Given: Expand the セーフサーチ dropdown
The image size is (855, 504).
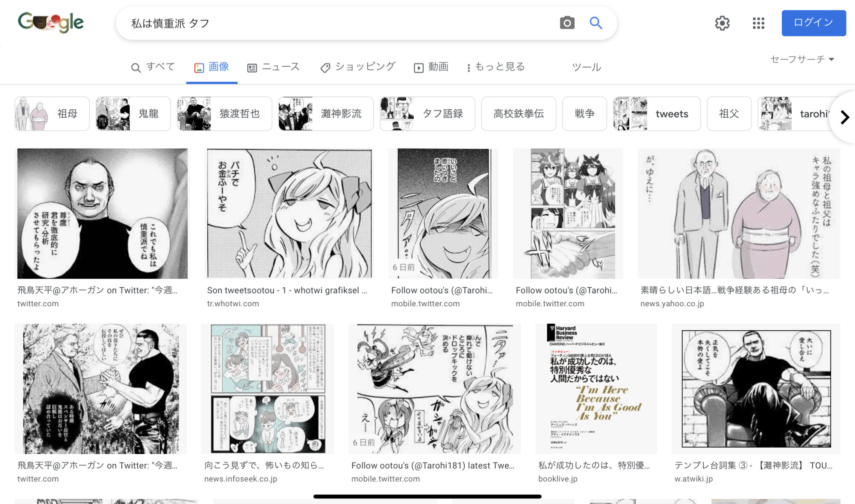Looking at the screenshot, I should (802, 59).
